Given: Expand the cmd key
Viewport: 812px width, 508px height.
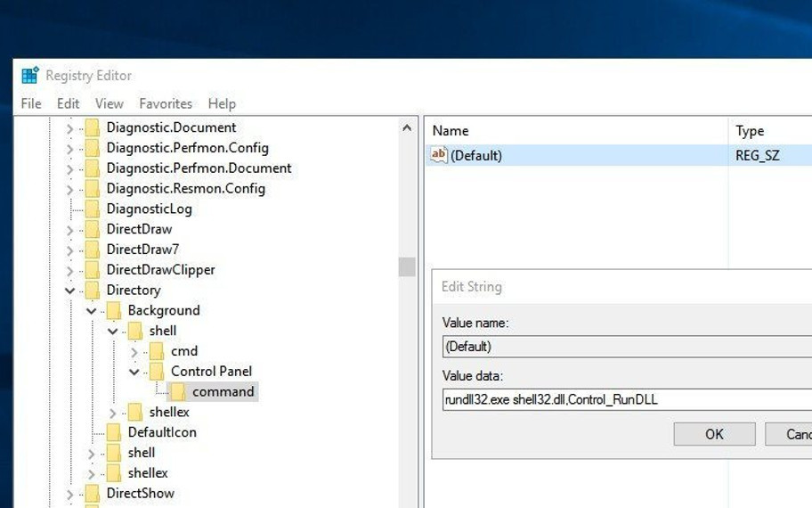Looking at the screenshot, I should (134, 352).
